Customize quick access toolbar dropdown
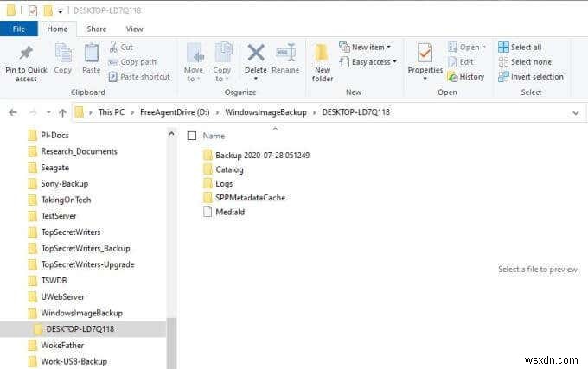588x369 pixels. tap(60, 11)
